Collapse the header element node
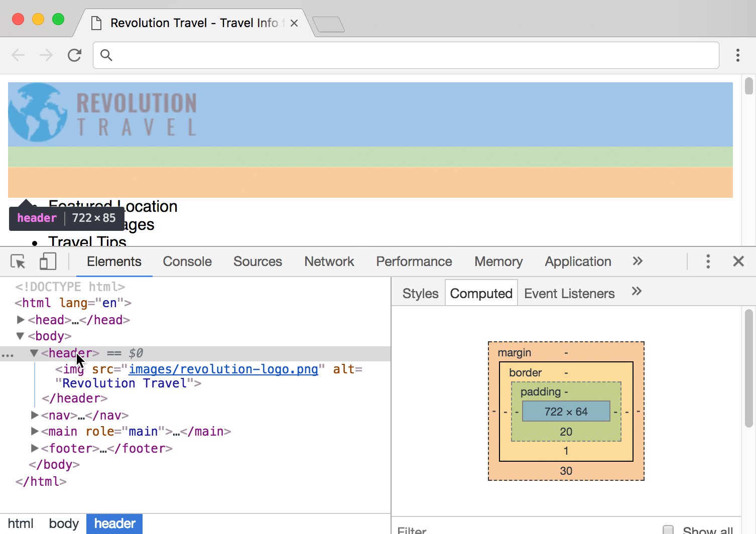 pyautogui.click(x=34, y=353)
